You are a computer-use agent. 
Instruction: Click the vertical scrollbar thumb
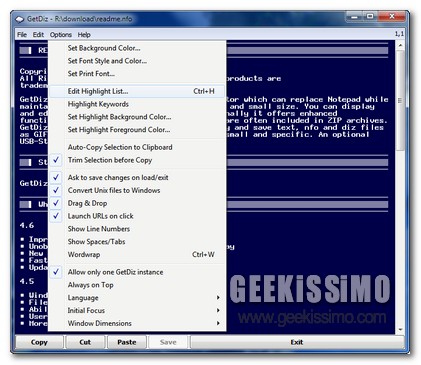[x=400, y=100]
